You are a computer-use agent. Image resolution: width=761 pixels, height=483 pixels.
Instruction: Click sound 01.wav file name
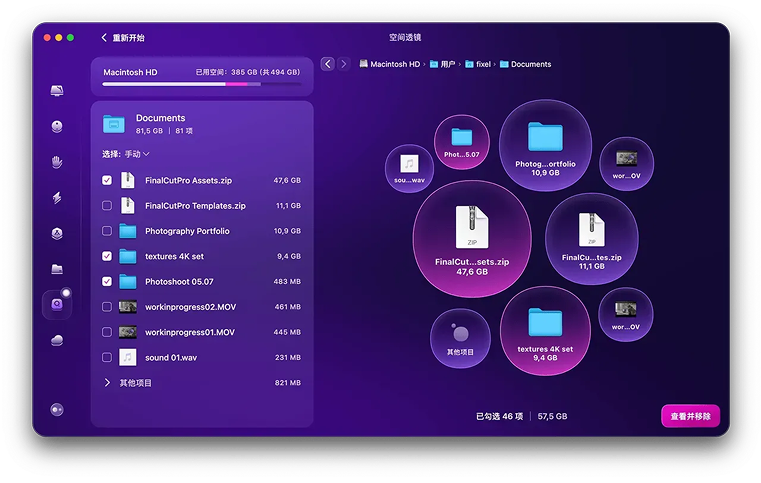pos(171,357)
